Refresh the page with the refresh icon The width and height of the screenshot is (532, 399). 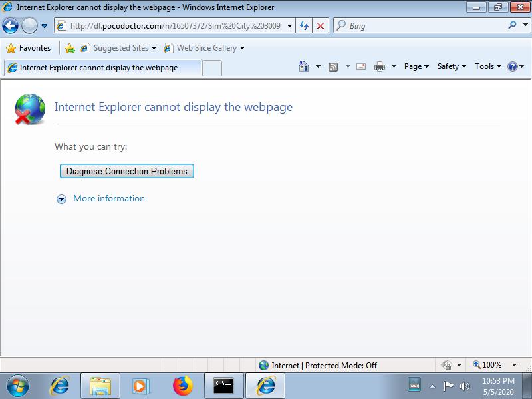coord(304,26)
